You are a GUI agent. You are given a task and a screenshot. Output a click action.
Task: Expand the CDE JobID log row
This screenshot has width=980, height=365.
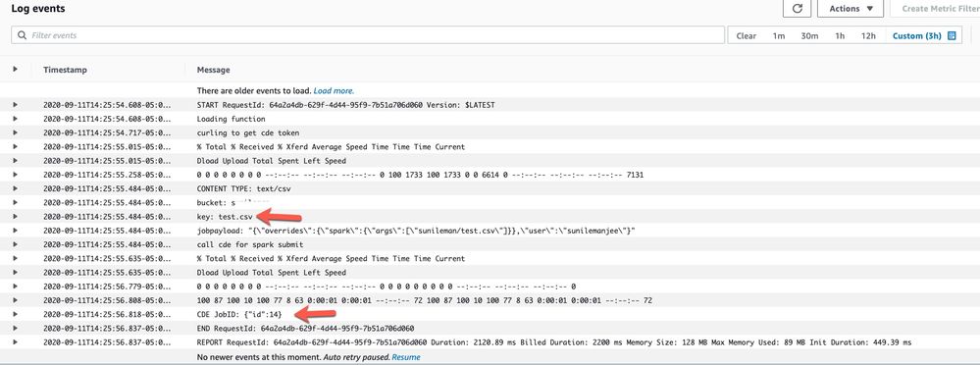point(15,314)
